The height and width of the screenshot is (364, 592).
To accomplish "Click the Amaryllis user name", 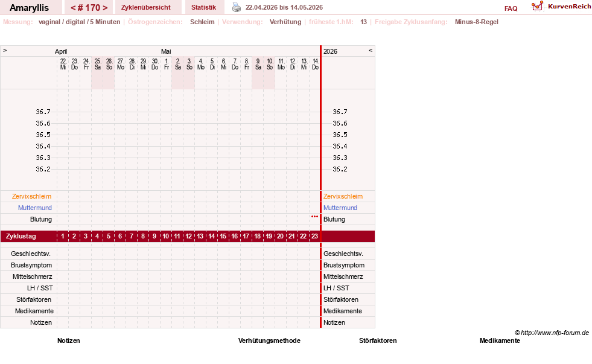I will click(x=29, y=8).
